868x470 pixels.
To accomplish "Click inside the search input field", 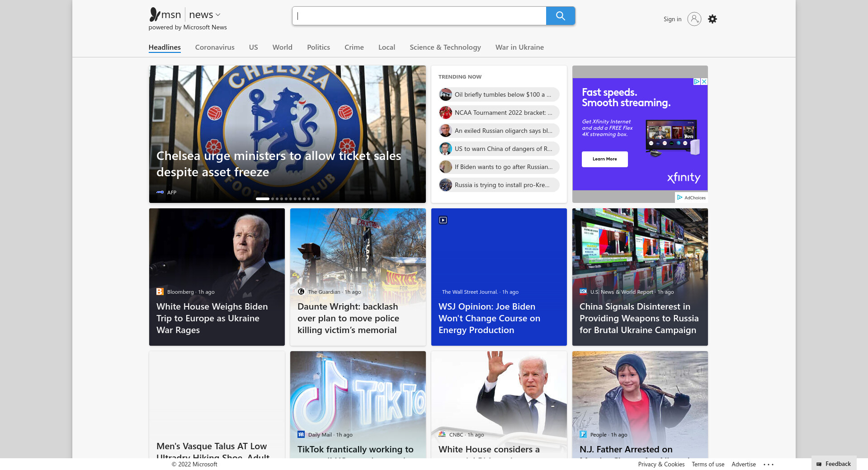I will click(x=419, y=16).
